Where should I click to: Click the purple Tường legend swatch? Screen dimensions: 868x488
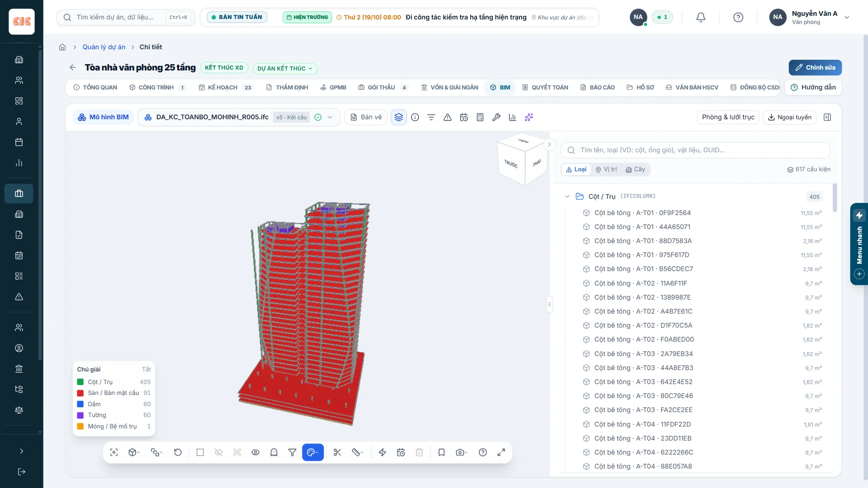(x=80, y=415)
